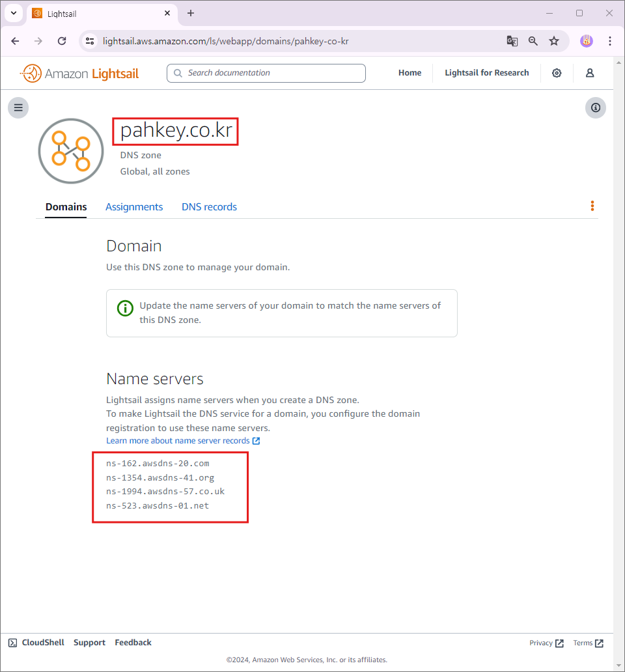Open the info help panel icon
The image size is (625, 672).
[596, 107]
